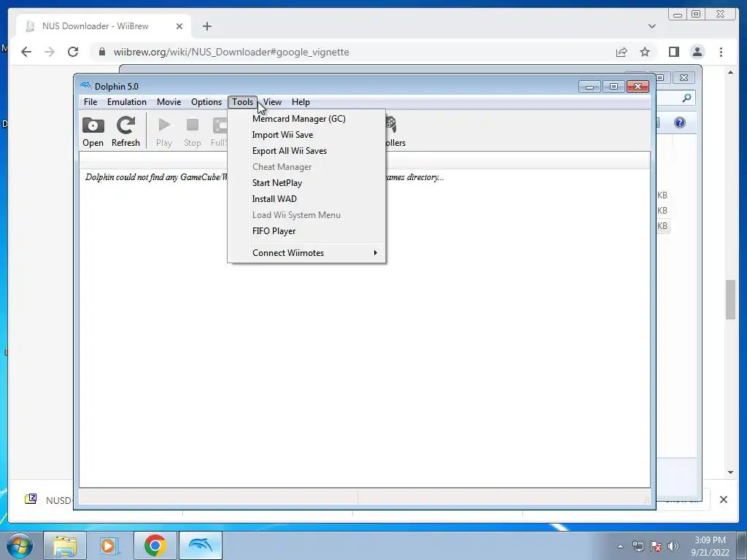Open the File menu in Dolphin

[90, 102]
